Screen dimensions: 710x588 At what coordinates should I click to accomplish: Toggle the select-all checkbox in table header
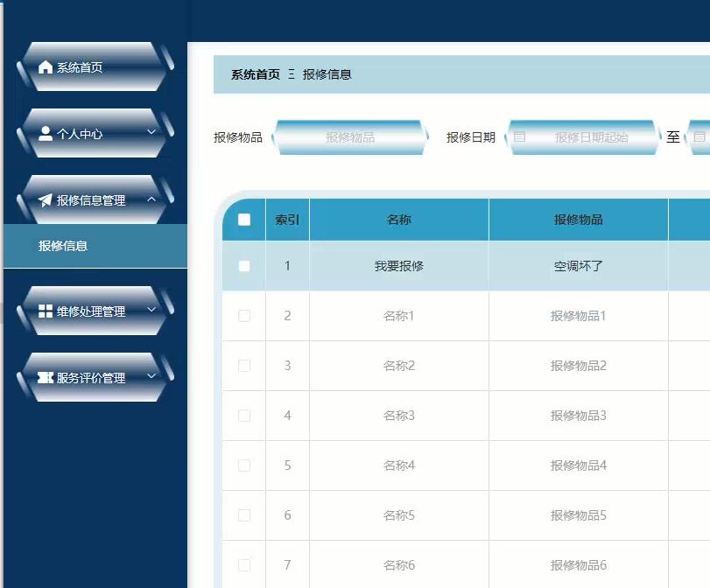(244, 220)
